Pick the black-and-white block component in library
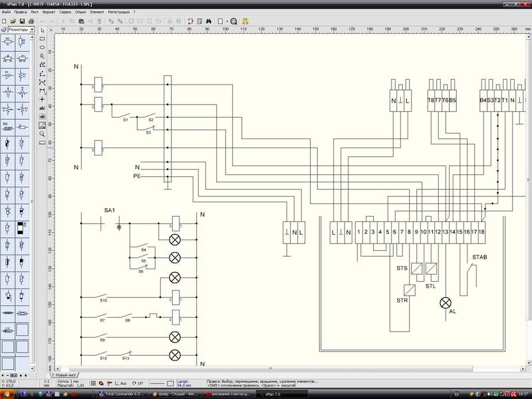This screenshot has width=532, height=399. pyautogui.click(x=22, y=228)
